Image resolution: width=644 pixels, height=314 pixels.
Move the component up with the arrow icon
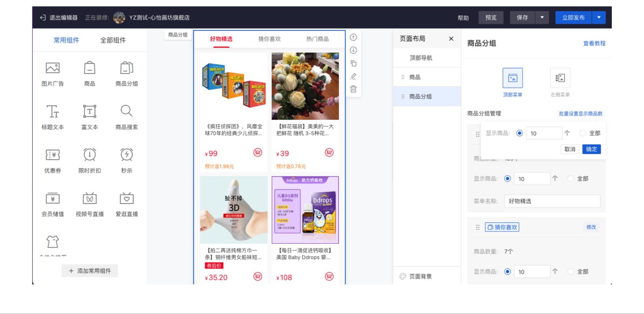click(x=353, y=38)
